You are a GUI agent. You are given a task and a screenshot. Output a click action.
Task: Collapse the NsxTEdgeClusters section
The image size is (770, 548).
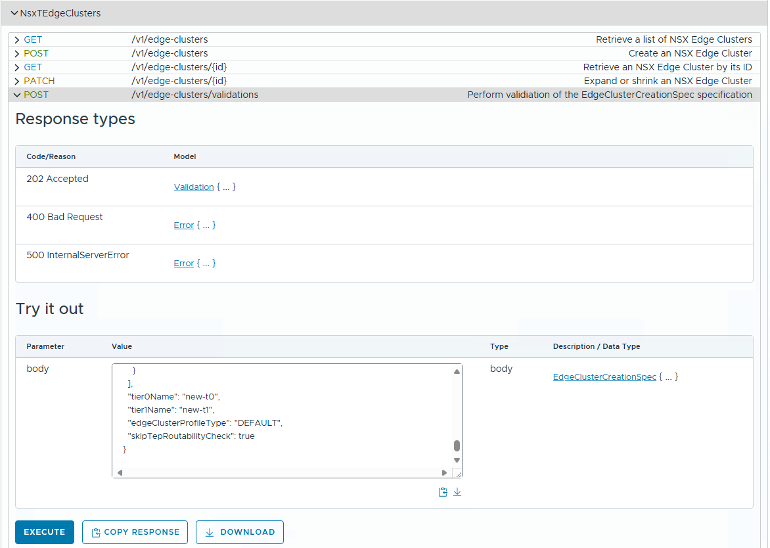point(13,14)
